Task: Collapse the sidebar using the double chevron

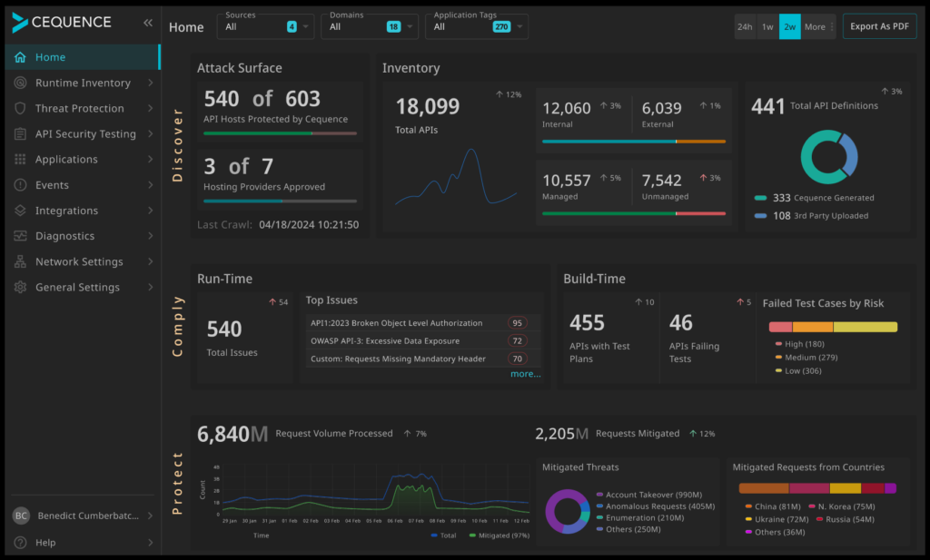Action: pyautogui.click(x=148, y=23)
